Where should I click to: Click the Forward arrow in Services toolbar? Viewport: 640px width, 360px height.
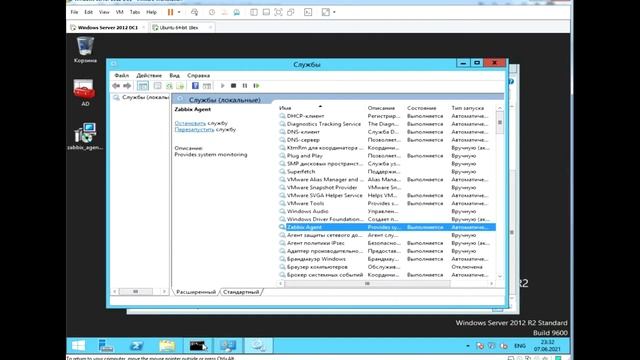127,86
